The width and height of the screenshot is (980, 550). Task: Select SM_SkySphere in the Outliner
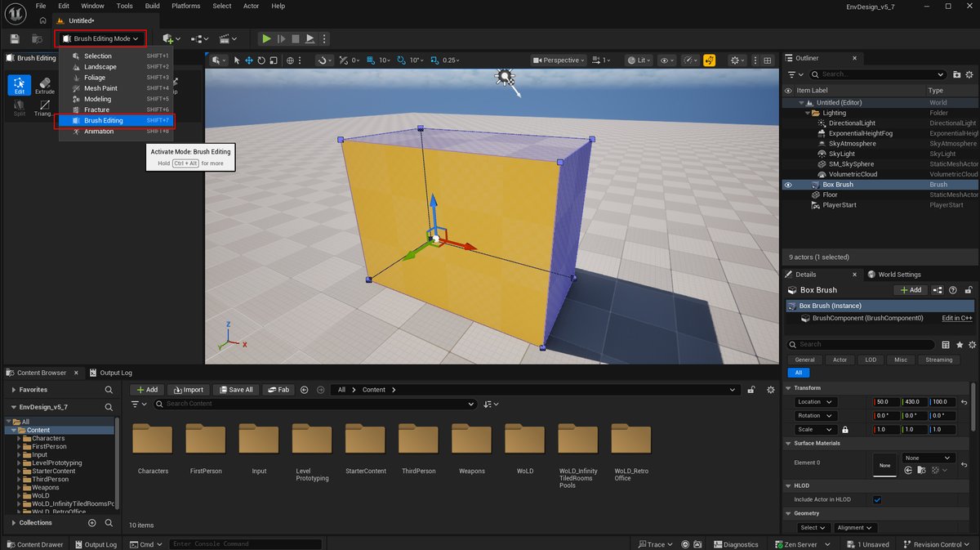[851, 164]
